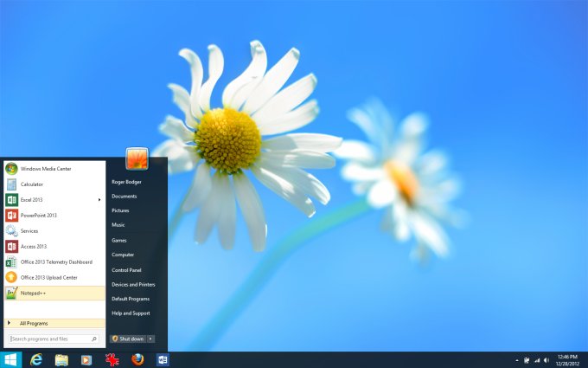
Task: Open File Explorer from the taskbar
Action: (x=61, y=359)
